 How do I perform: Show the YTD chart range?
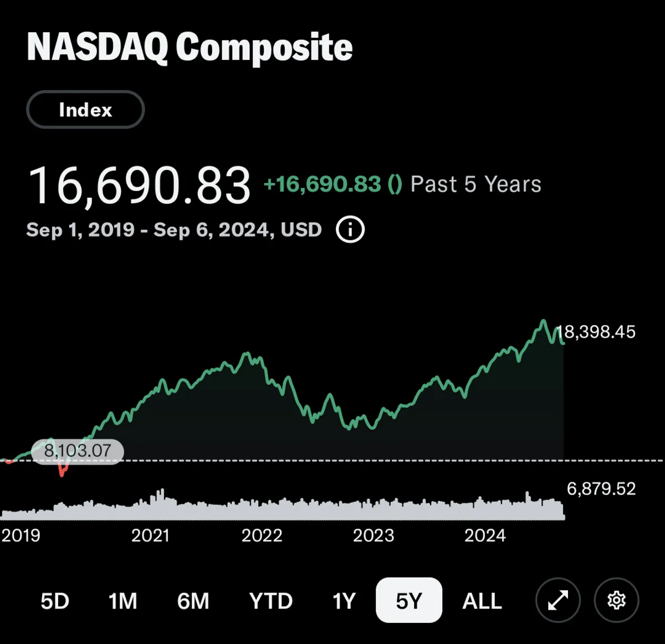pos(270,601)
